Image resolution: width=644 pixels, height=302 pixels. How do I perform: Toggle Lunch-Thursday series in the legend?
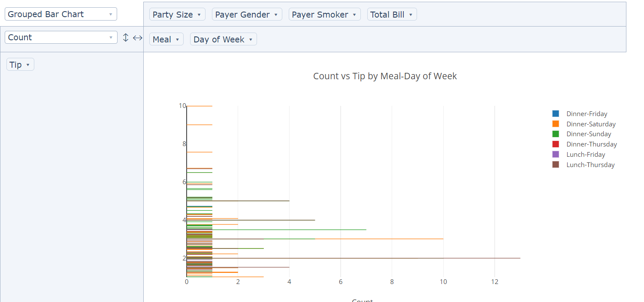[x=590, y=165]
